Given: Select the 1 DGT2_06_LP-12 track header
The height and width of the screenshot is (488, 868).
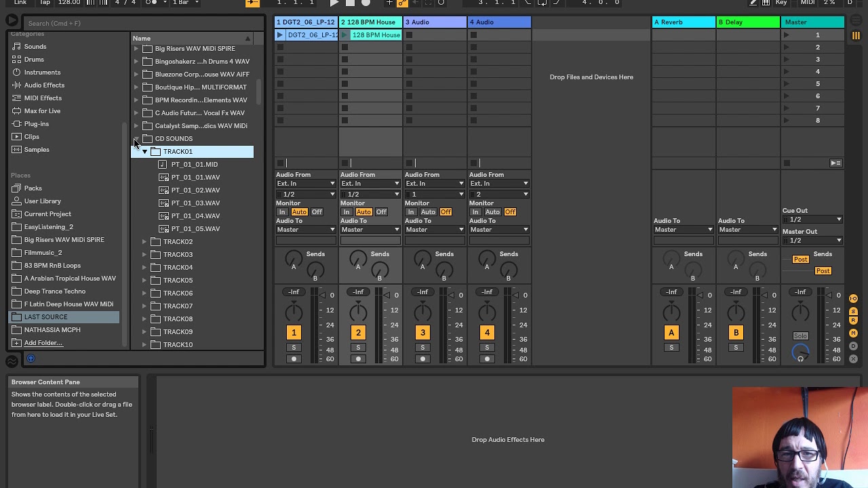Looking at the screenshot, I should click(306, 22).
